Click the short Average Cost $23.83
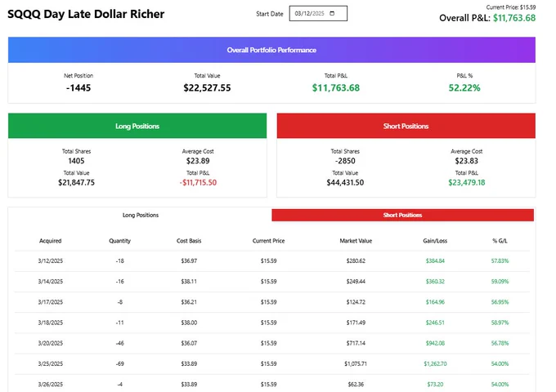This screenshot has height=392, width=556. (x=467, y=161)
